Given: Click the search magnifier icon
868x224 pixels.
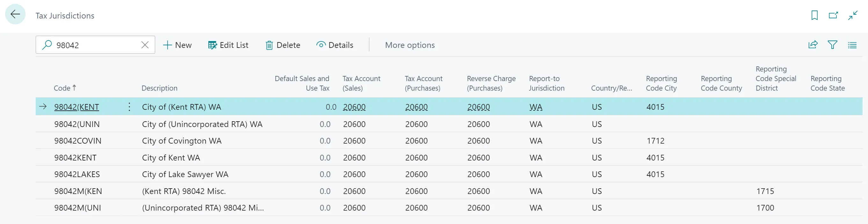Looking at the screenshot, I should point(47,45).
